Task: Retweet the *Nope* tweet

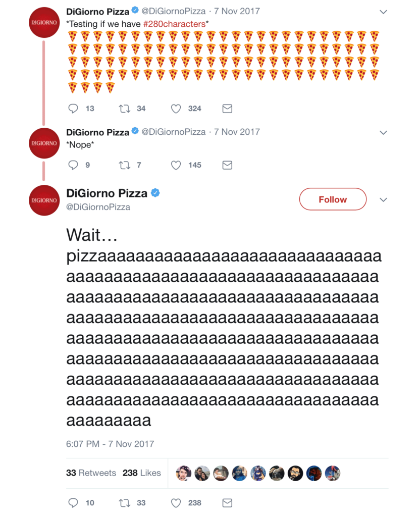Action: 124,165
